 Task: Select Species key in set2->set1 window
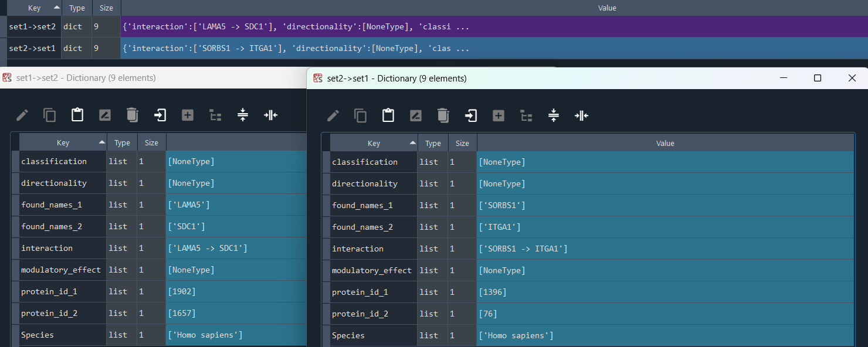(374, 335)
